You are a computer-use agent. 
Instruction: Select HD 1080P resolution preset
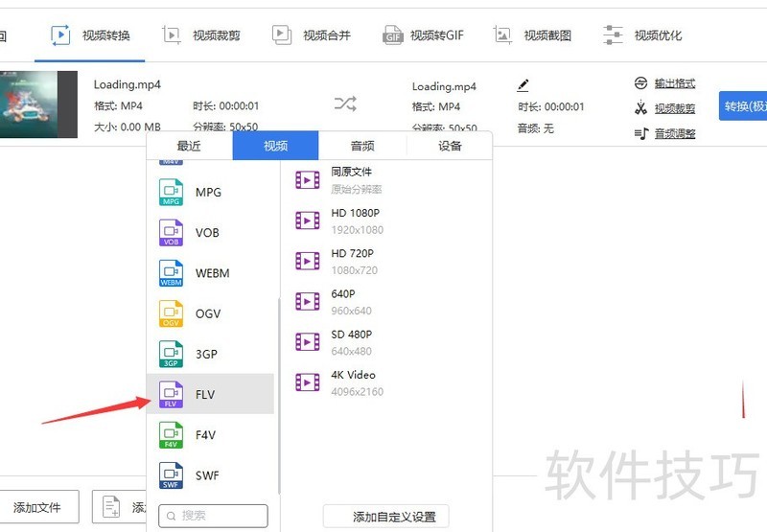coord(355,220)
